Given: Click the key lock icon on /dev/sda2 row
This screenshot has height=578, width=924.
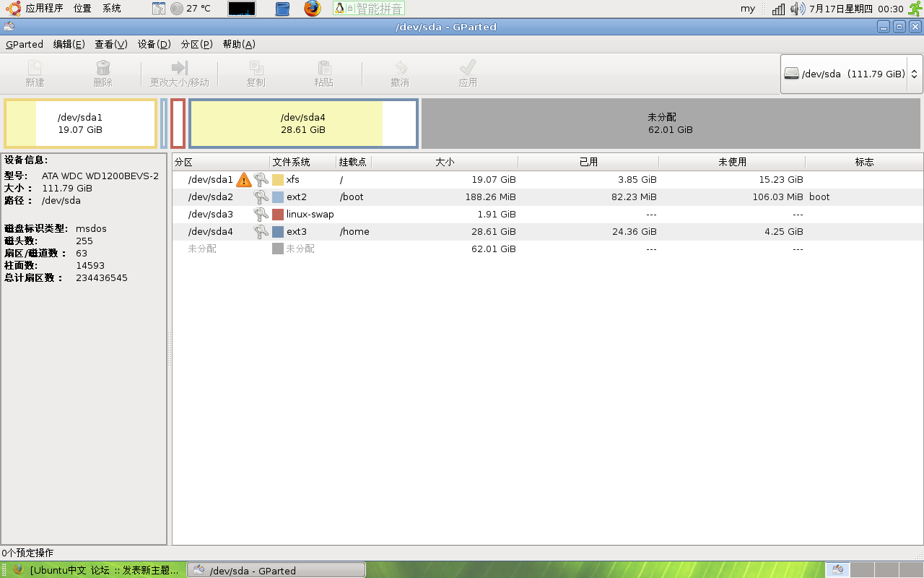Looking at the screenshot, I should coord(261,197).
